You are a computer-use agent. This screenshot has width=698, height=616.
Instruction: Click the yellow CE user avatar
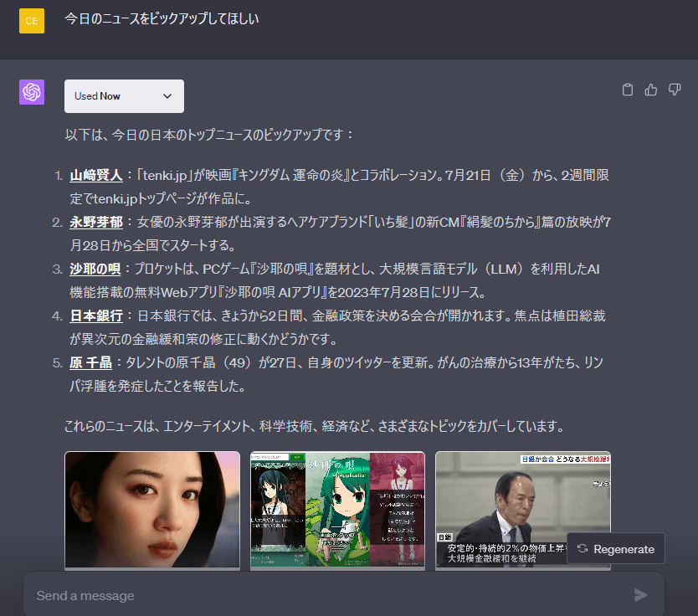click(x=32, y=21)
